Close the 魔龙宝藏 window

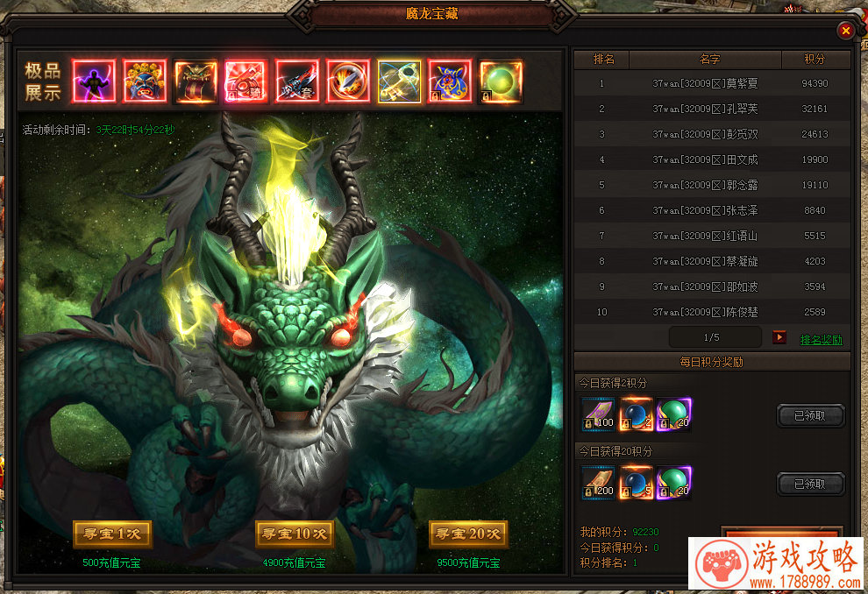[x=845, y=31]
